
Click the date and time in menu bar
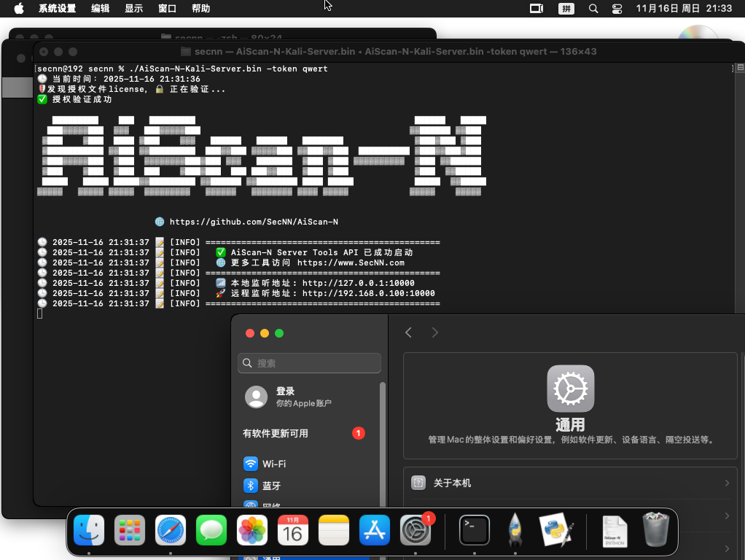(684, 9)
